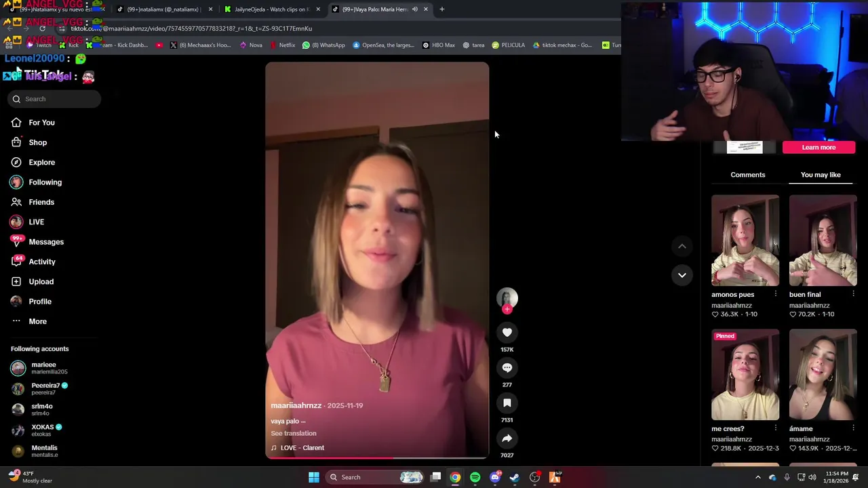
Task: Open the maariiaahrnzz username on the video
Action: click(296, 405)
